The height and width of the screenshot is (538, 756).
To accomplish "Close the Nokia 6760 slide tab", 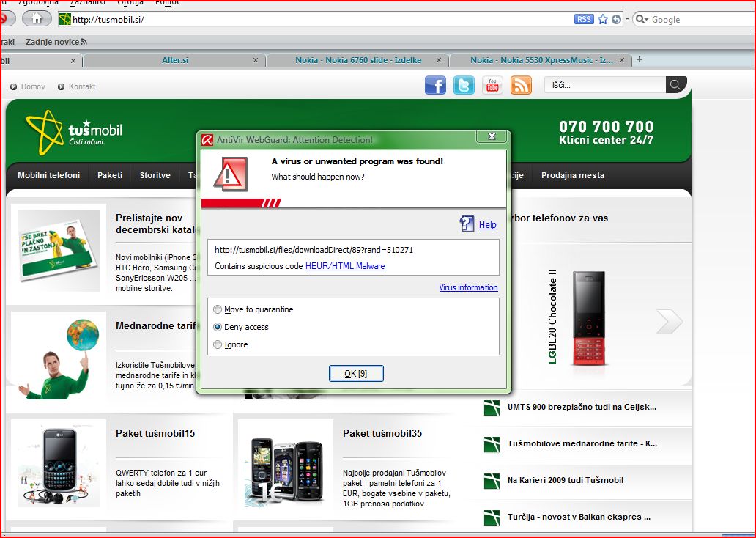I will click(439, 60).
